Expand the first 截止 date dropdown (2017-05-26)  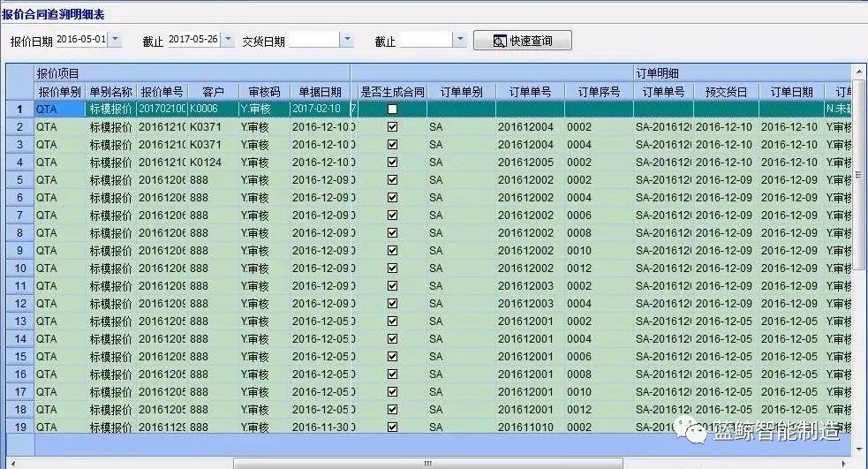228,40
